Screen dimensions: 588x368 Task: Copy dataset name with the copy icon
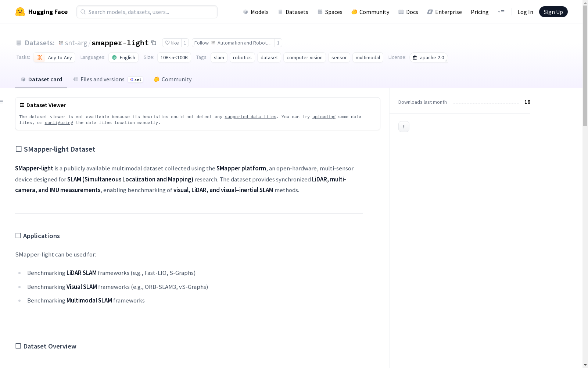click(x=154, y=43)
